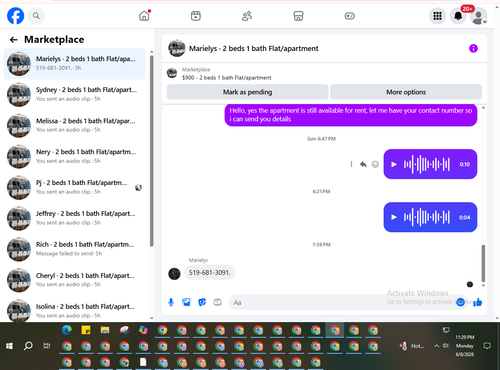
Task: Open the taskbar clock showing 11:29 PM
Action: point(465,346)
